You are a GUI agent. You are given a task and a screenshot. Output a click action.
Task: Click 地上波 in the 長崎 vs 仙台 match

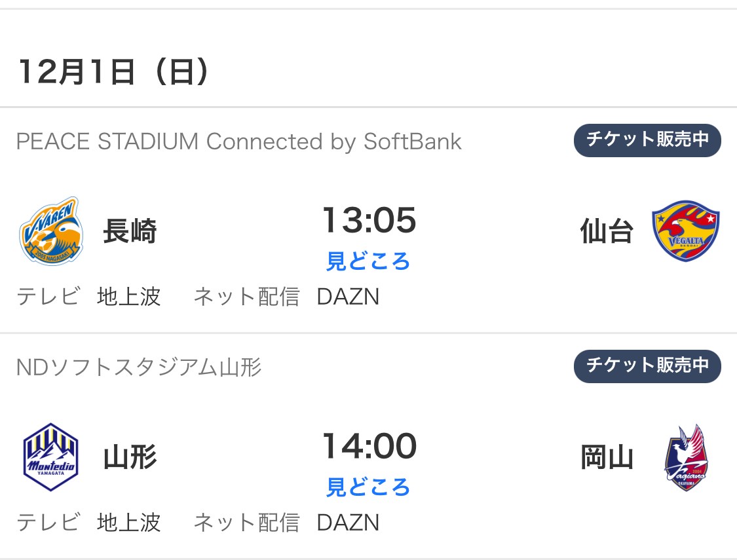pos(128,297)
